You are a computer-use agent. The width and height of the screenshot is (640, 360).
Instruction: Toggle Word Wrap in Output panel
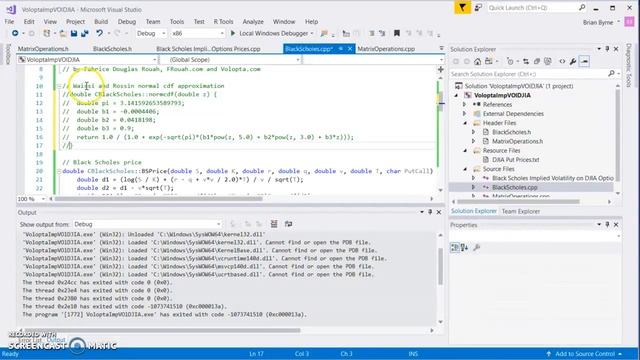pos(289,224)
